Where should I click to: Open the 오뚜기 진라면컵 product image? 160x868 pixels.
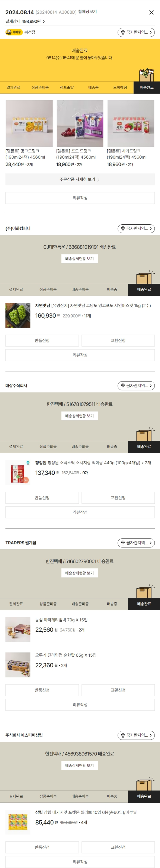pos(18,664)
